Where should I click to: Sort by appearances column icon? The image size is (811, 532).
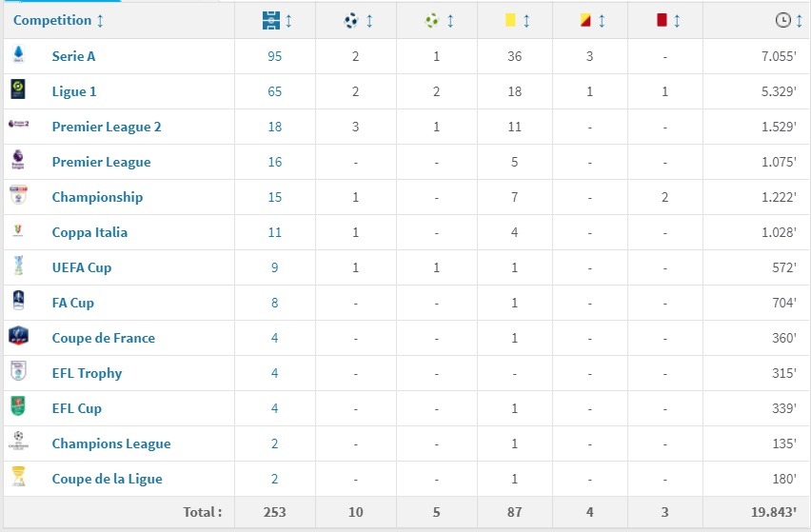tap(270, 20)
